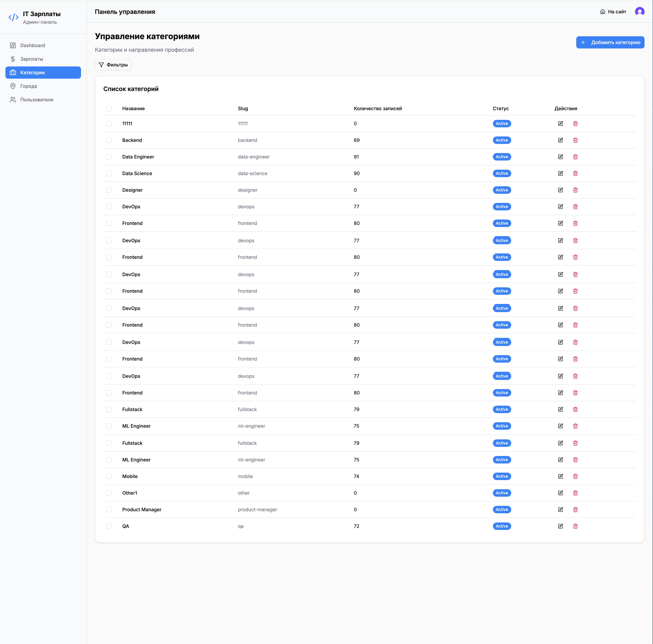Click trash icon for 11111 category
This screenshot has width=653, height=644.
(575, 123)
